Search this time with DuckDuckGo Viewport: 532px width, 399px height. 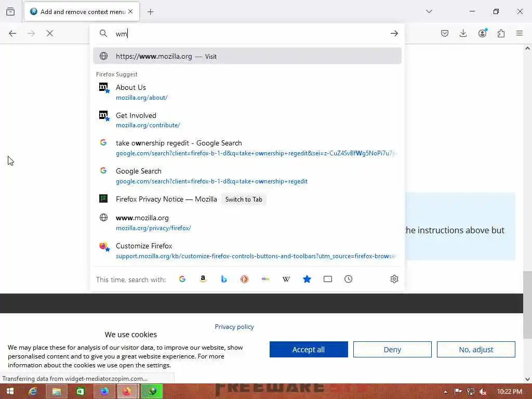coord(244,279)
